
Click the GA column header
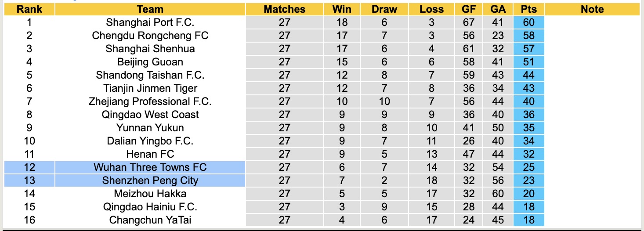pos(498,9)
